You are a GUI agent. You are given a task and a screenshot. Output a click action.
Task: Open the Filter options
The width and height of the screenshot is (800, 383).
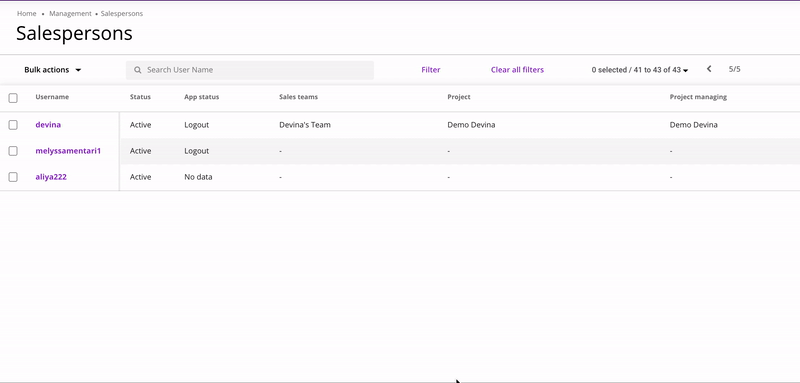pyautogui.click(x=431, y=70)
